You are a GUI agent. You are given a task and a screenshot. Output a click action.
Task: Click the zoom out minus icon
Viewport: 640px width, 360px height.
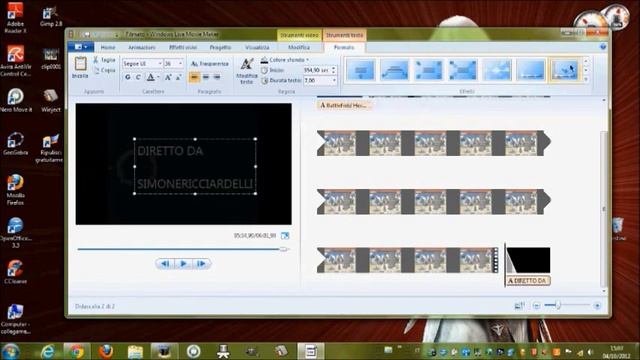click(x=536, y=306)
